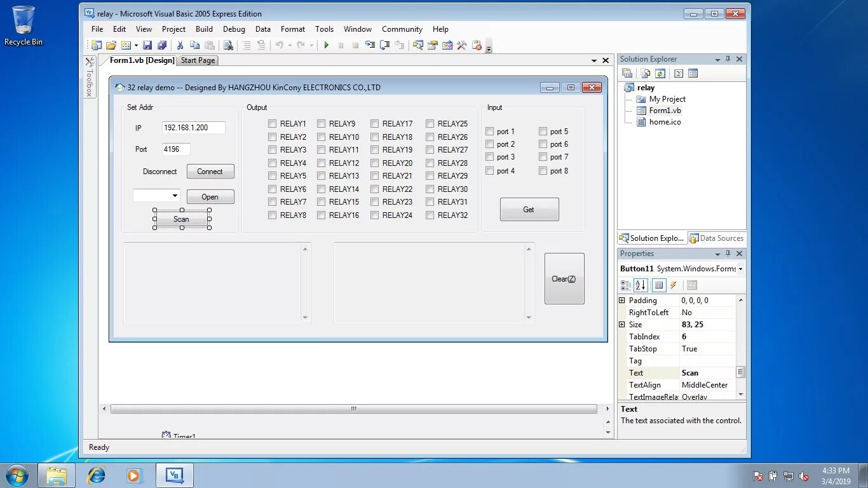
Task: Check the RELAY16 checkbox
Action: 321,215
